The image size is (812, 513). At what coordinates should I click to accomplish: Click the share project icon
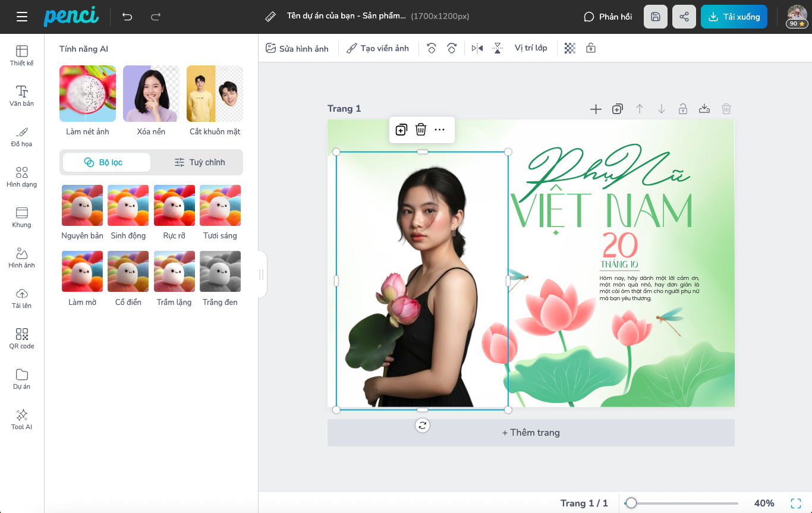(x=684, y=17)
